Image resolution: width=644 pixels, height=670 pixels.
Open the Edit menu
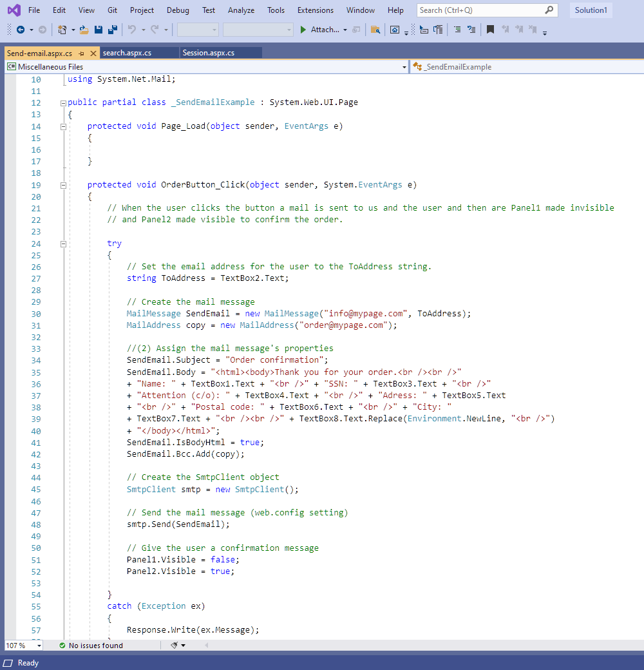[x=59, y=10]
